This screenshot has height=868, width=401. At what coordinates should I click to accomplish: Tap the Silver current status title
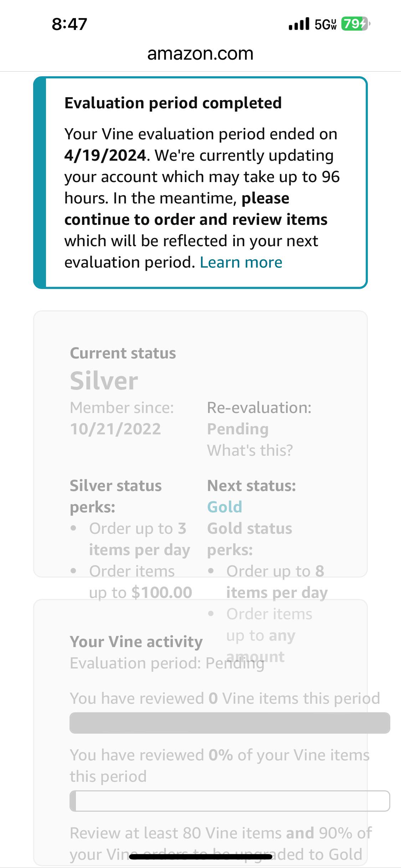[x=104, y=381]
